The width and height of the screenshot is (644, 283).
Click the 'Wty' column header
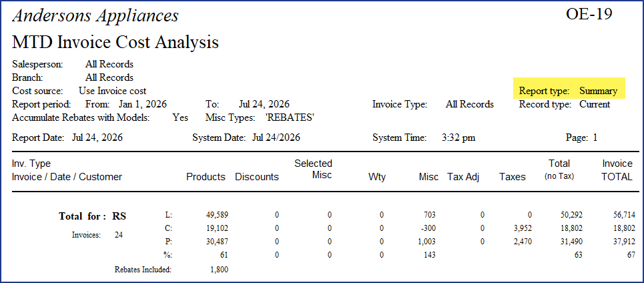point(376,177)
